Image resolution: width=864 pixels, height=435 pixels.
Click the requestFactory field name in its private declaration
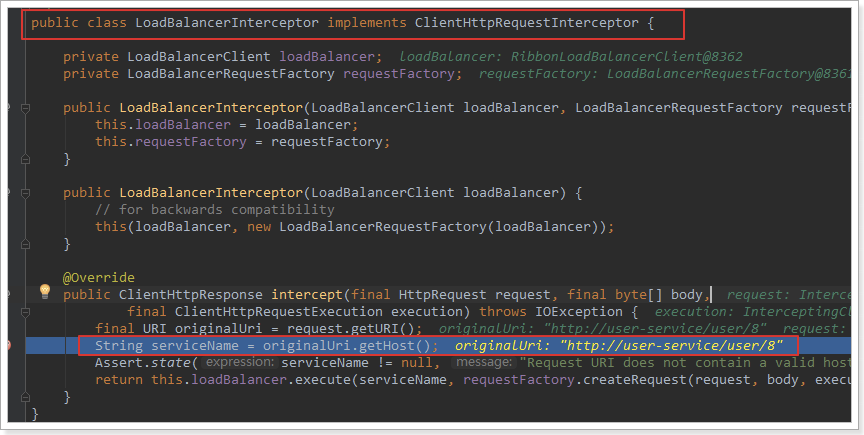click(399, 74)
